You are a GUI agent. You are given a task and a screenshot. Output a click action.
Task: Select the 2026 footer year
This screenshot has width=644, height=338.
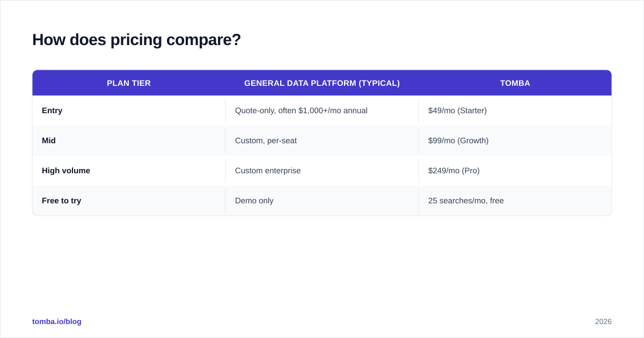pos(603,321)
